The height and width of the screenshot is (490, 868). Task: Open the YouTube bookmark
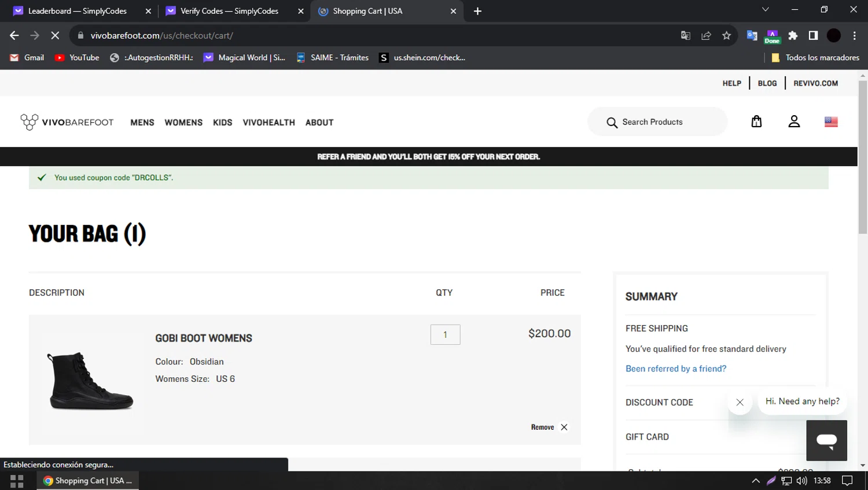(77, 57)
